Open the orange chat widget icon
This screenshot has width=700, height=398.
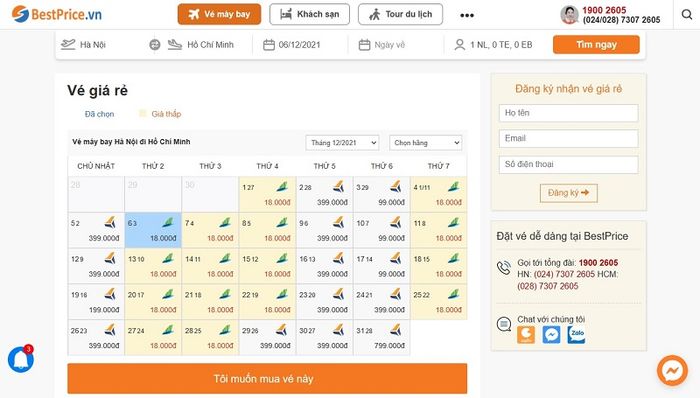point(526,335)
